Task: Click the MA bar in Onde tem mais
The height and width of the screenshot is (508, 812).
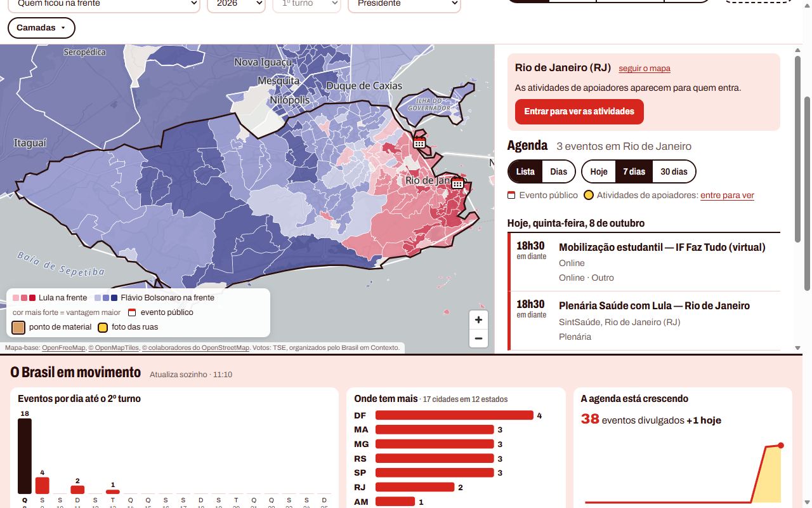Action: point(435,430)
